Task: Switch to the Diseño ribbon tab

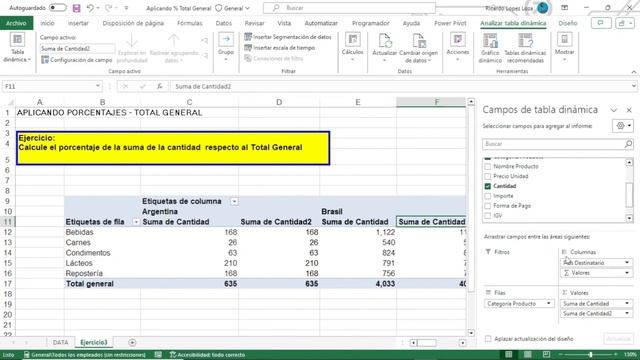Action: click(x=568, y=23)
